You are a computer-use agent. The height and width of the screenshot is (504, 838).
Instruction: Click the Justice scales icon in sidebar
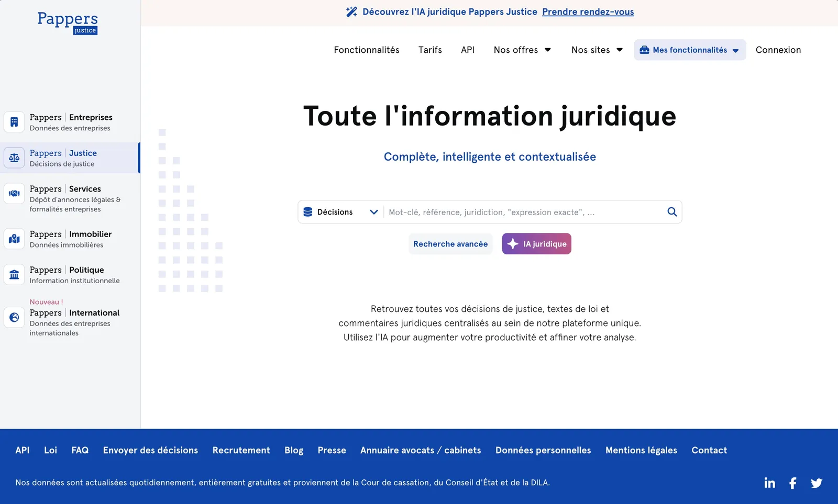pos(14,158)
